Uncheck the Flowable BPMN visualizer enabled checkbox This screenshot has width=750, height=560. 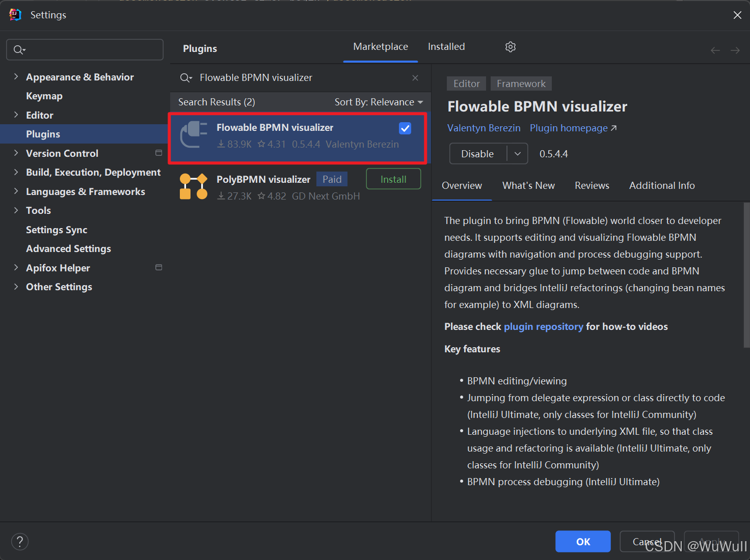(x=405, y=128)
